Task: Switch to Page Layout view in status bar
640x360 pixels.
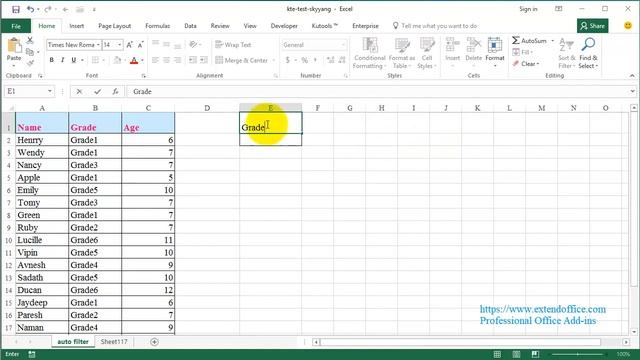Action: (x=516, y=354)
